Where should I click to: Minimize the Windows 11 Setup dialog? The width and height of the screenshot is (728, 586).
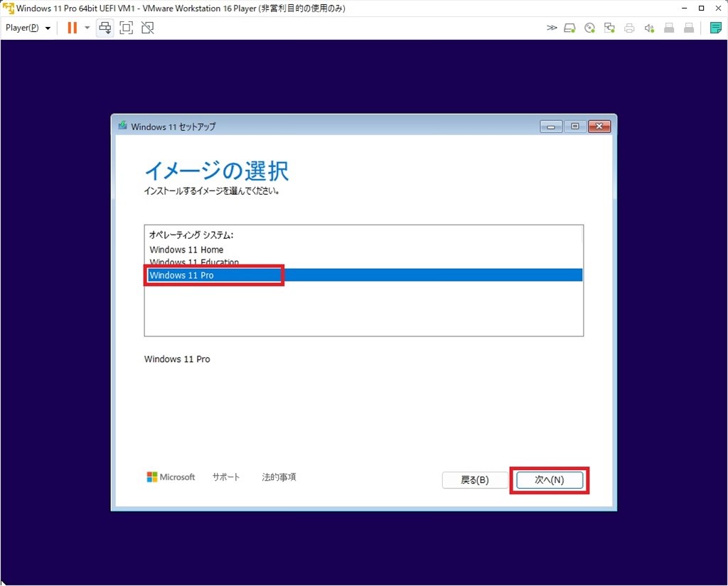(551, 127)
